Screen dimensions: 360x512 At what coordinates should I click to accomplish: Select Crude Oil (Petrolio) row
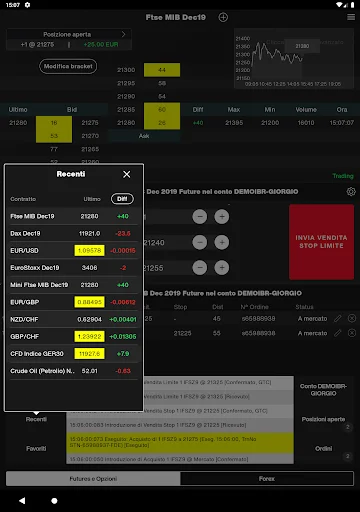[73, 371]
